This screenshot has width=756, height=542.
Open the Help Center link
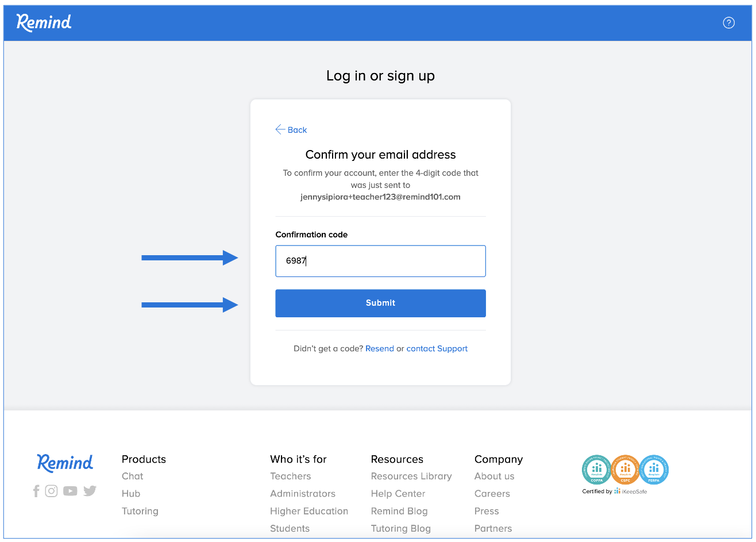point(398,494)
